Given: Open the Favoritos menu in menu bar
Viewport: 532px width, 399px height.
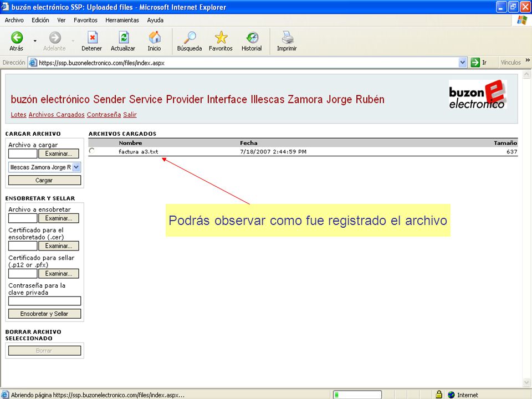Looking at the screenshot, I should 85,20.
